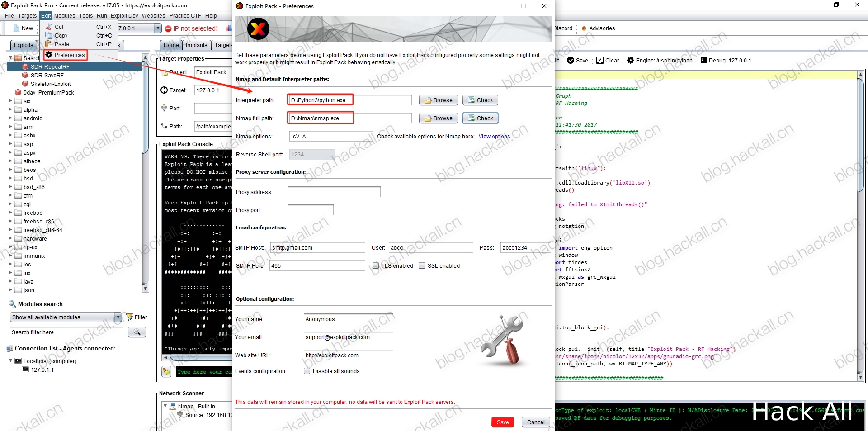The height and width of the screenshot is (431, 868).
Task: Expand the android folder
Action: 10,118
